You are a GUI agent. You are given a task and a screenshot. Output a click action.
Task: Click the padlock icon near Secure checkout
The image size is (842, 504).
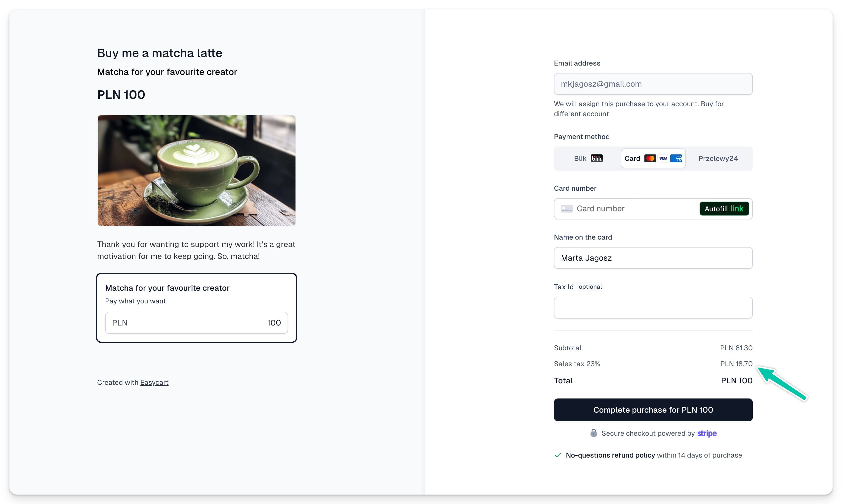(593, 433)
